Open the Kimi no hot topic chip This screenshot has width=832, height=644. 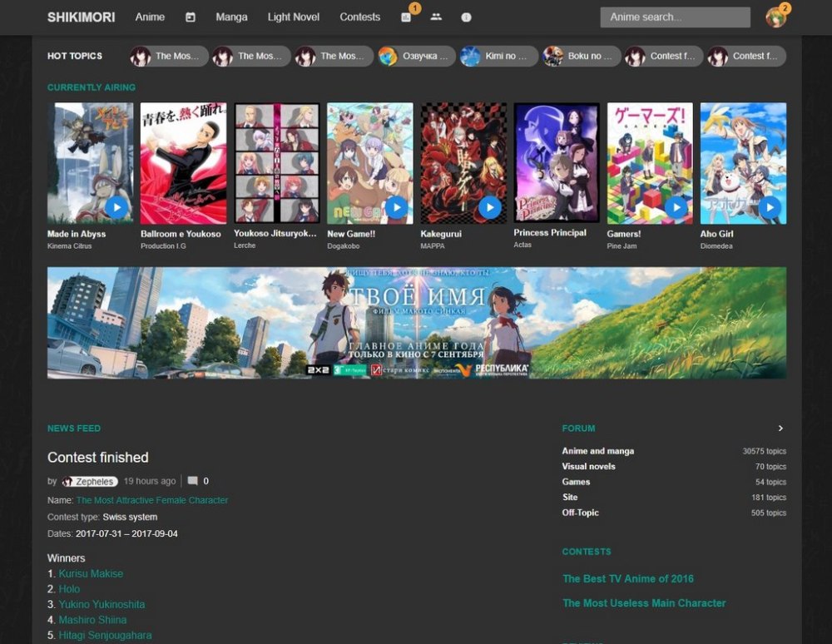point(499,56)
